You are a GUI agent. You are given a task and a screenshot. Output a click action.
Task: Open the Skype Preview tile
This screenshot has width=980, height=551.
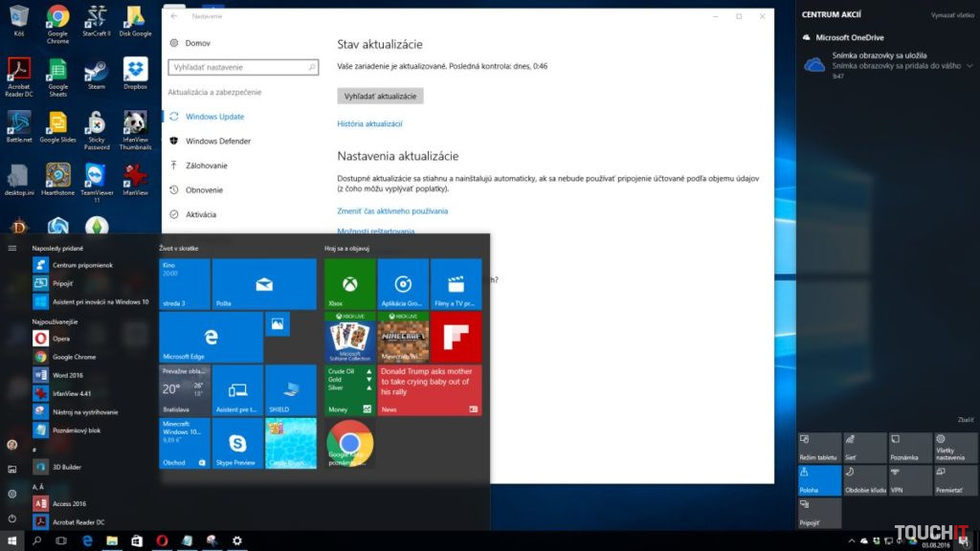(236, 442)
